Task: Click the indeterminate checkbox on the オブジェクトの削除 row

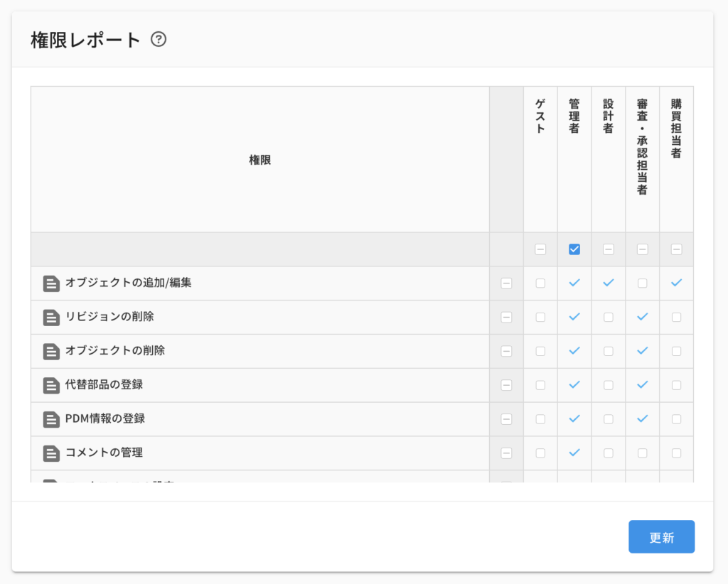Action: click(506, 351)
